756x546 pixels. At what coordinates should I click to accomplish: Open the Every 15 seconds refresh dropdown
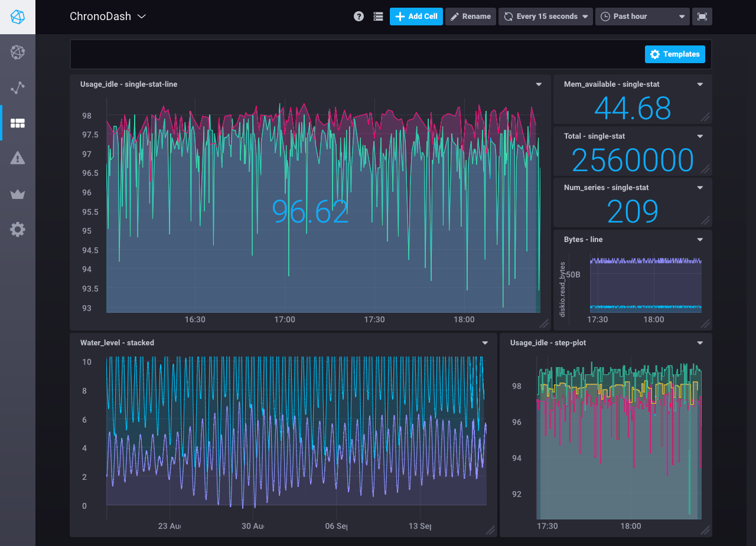point(545,17)
